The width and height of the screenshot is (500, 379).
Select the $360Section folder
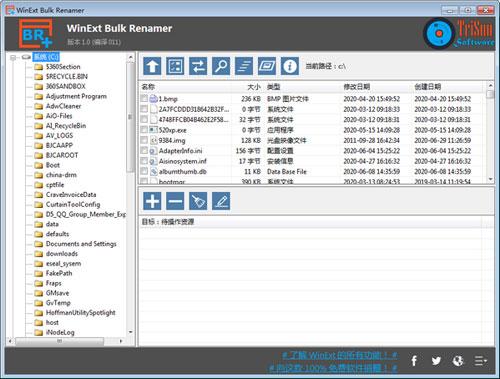tap(63, 67)
